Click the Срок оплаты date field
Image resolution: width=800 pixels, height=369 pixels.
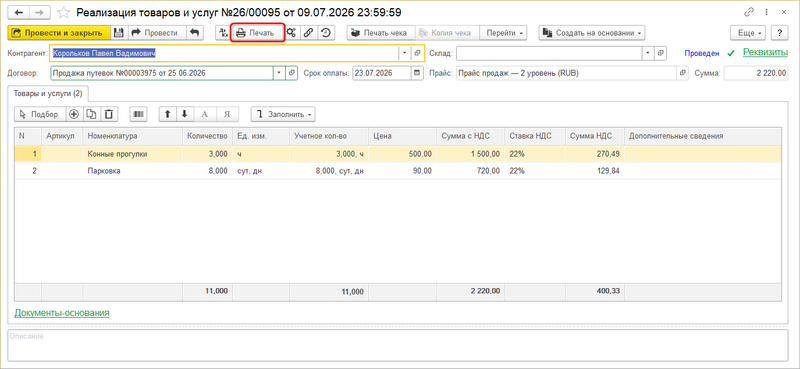click(x=382, y=73)
